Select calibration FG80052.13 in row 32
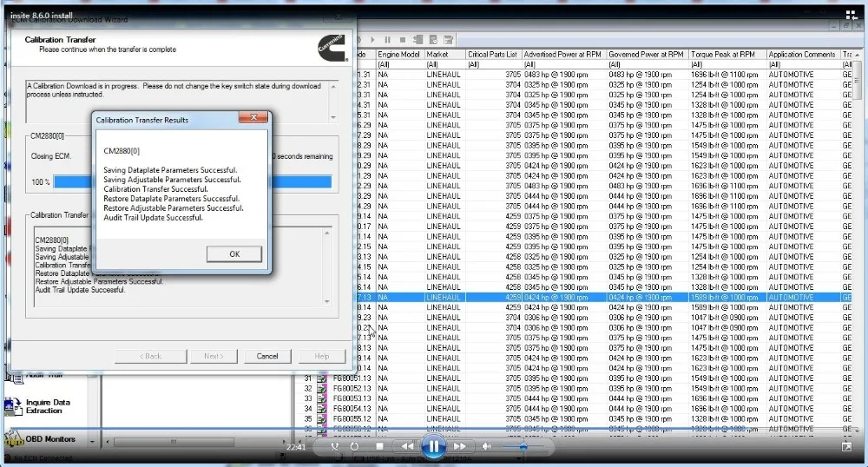This screenshot has width=868, height=467. [x=352, y=388]
